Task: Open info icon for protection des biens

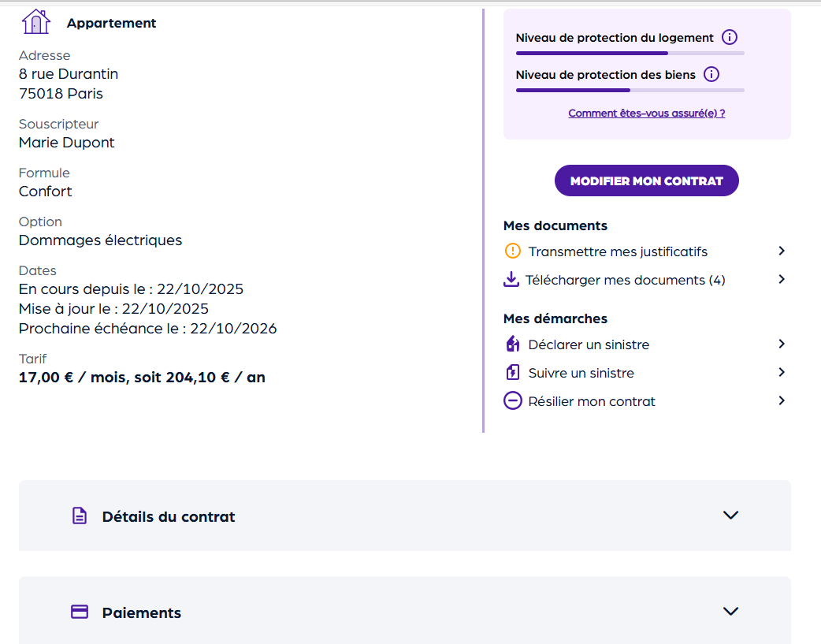Action: 711,75
